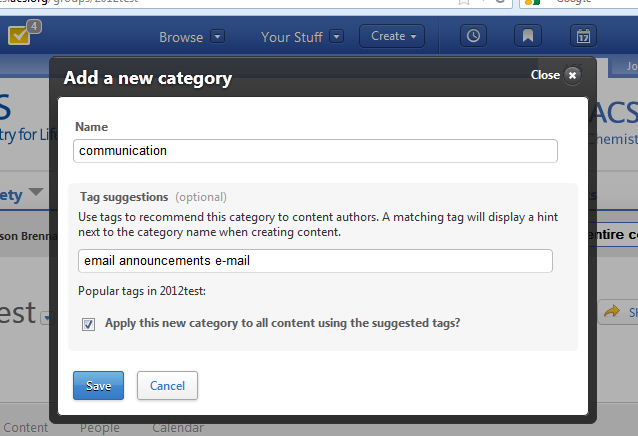Image resolution: width=638 pixels, height=436 pixels.
Task: Click the share arrow icon at right edge
Action: 610,313
